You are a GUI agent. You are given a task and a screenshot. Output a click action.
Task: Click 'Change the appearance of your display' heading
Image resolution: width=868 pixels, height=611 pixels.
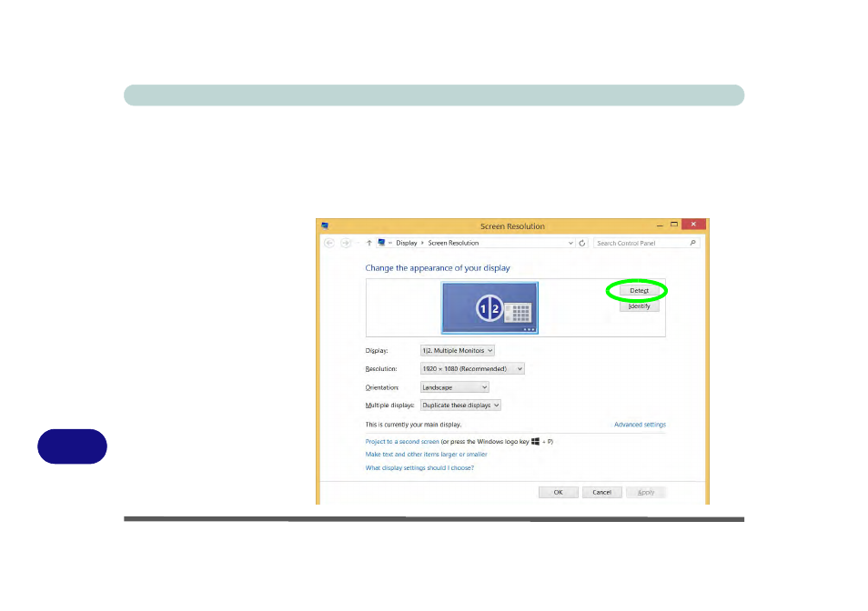[438, 268]
